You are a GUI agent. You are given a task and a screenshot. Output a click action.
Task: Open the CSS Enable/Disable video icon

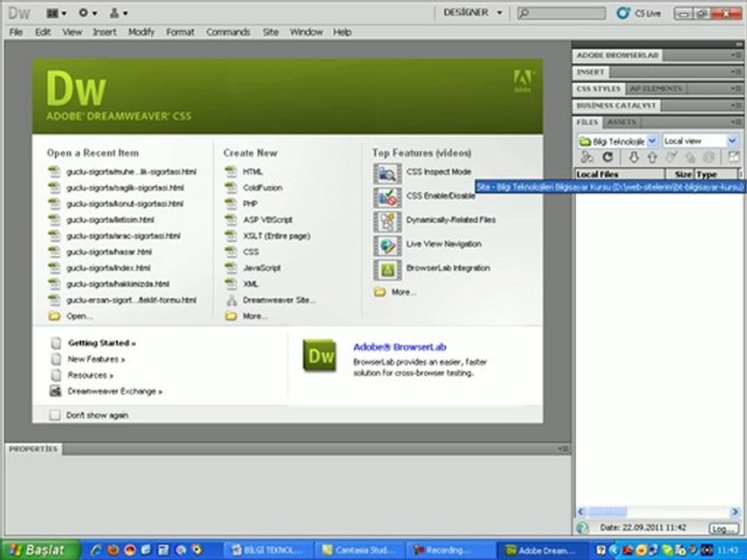(388, 198)
